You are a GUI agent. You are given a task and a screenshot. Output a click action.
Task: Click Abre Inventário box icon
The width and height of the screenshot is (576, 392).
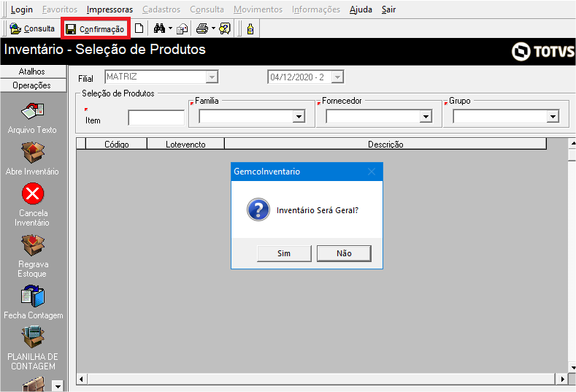32,153
